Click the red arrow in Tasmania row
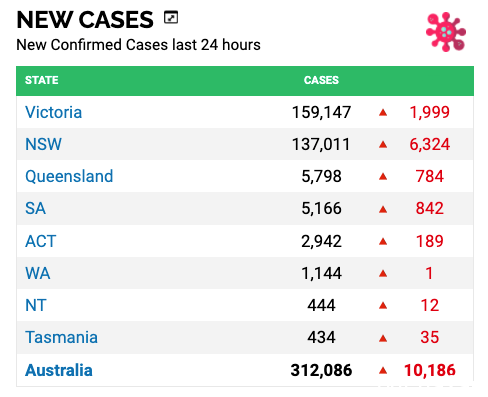Image resolution: width=488 pixels, height=397 pixels. pyautogui.click(x=383, y=338)
